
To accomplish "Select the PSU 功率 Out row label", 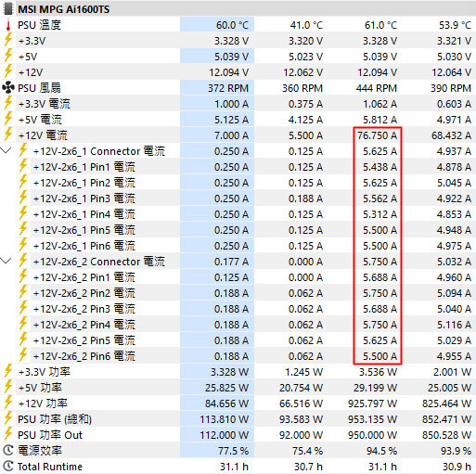I will click(50, 435).
